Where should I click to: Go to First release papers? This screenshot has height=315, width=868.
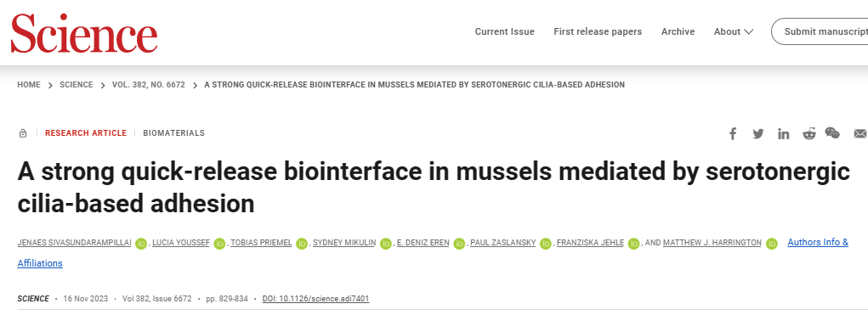pyautogui.click(x=598, y=31)
